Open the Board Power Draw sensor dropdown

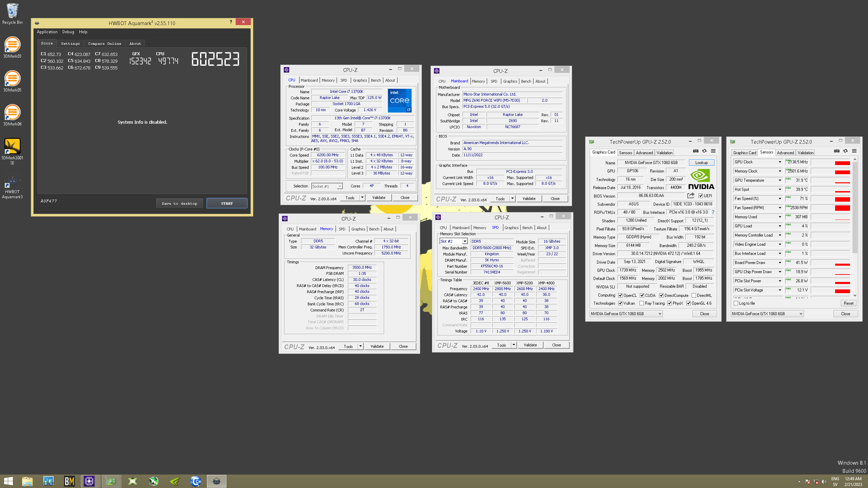coord(780,263)
